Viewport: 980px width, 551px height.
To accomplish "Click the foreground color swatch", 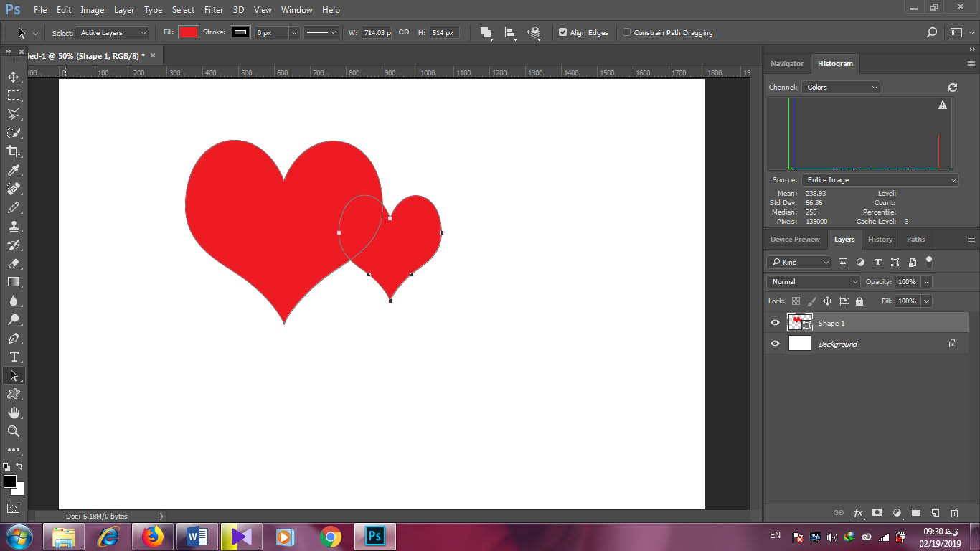I will click(x=9, y=481).
